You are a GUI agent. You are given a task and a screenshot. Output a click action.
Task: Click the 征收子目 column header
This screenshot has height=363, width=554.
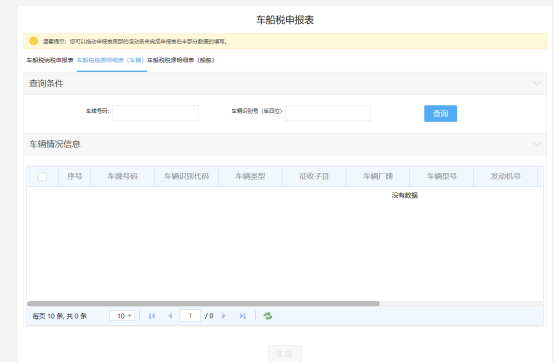point(314,176)
